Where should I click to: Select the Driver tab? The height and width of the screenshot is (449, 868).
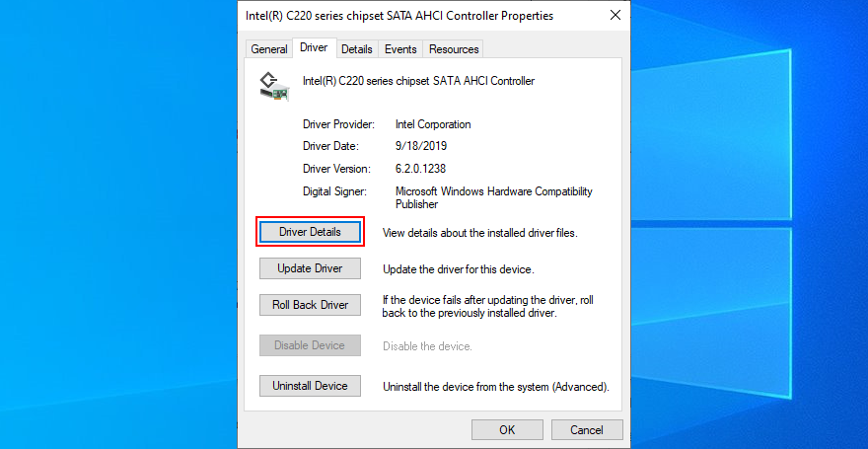point(314,47)
